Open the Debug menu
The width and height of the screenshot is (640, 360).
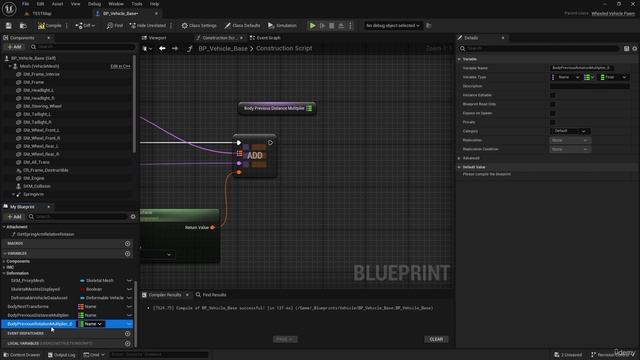tap(94, 4)
